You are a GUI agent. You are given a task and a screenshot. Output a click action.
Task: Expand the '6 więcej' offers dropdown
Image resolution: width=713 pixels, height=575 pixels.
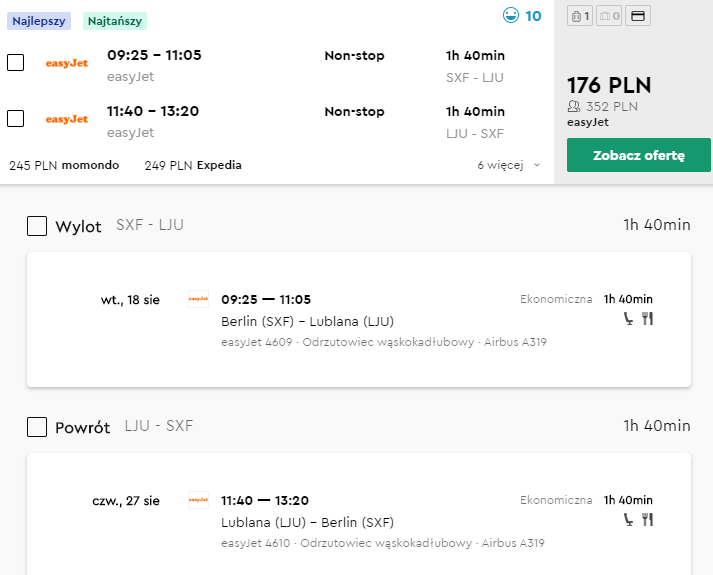pos(509,165)
